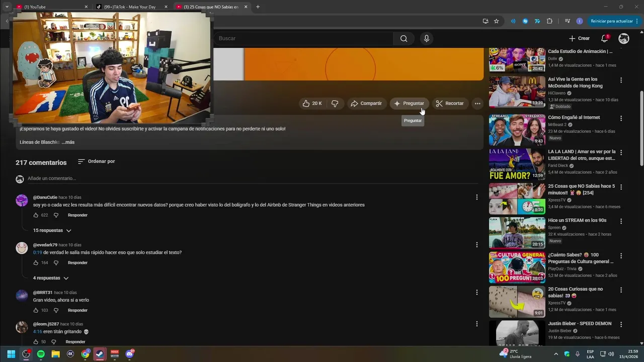644x362 pixels.
Task: Dislike the video under the player
Action: coord(335,104)
